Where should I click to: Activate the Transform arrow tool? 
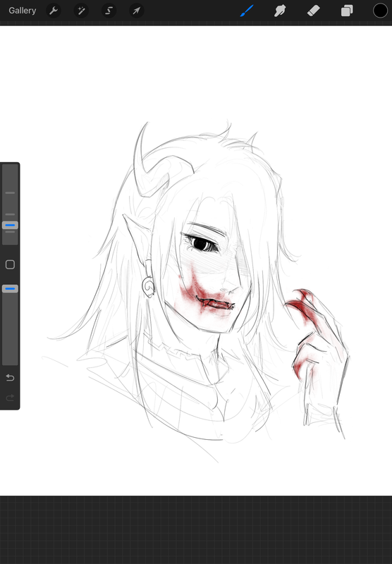tap(136, 11)
